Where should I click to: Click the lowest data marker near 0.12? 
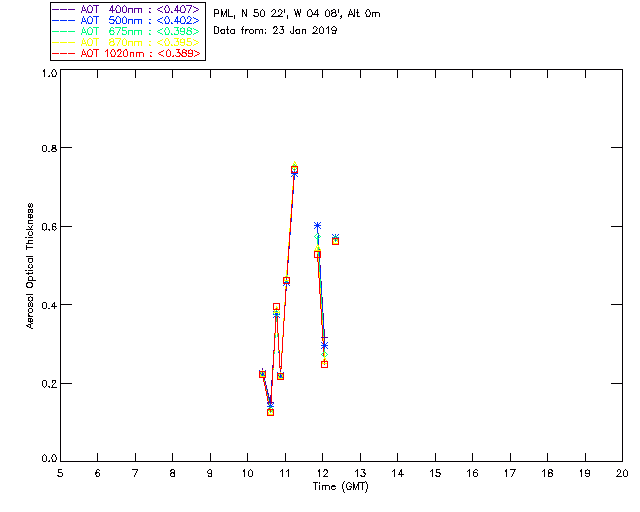click(x=270, y=412)
